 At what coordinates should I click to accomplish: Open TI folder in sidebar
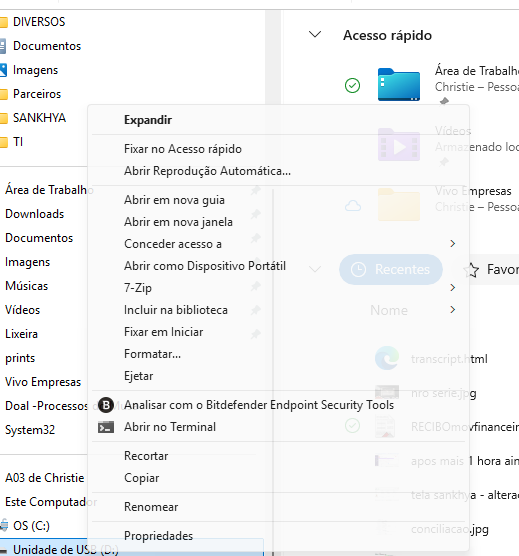click(18, 142)
